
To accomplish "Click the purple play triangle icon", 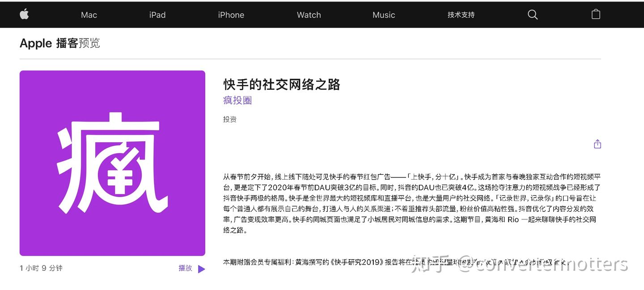I will [201, 269].
